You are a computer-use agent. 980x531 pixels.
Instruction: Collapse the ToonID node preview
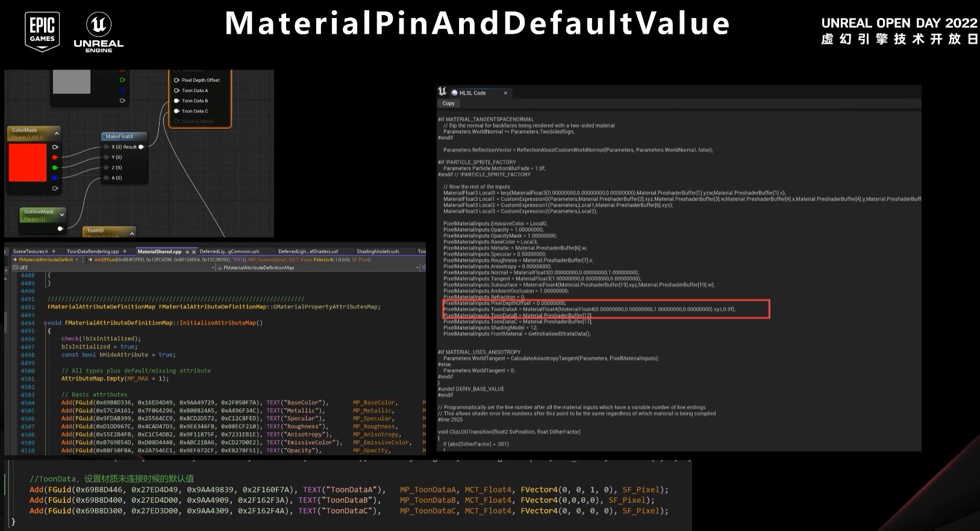click(x=132, y=233)
